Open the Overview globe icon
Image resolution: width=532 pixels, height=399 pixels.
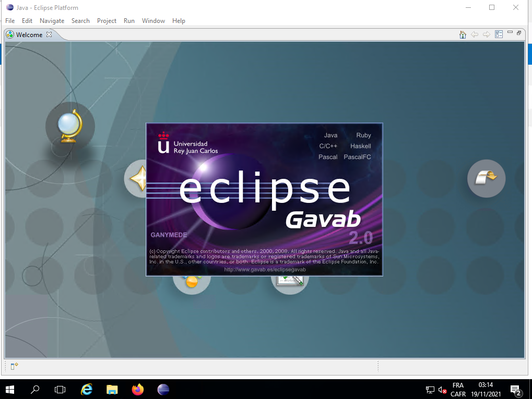pyautogui.click(x=70, y=126)
